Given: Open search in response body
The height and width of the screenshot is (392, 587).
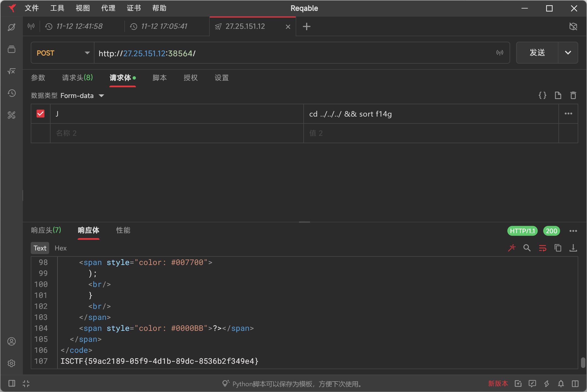Looking at the screenshot, I should 527,248.
